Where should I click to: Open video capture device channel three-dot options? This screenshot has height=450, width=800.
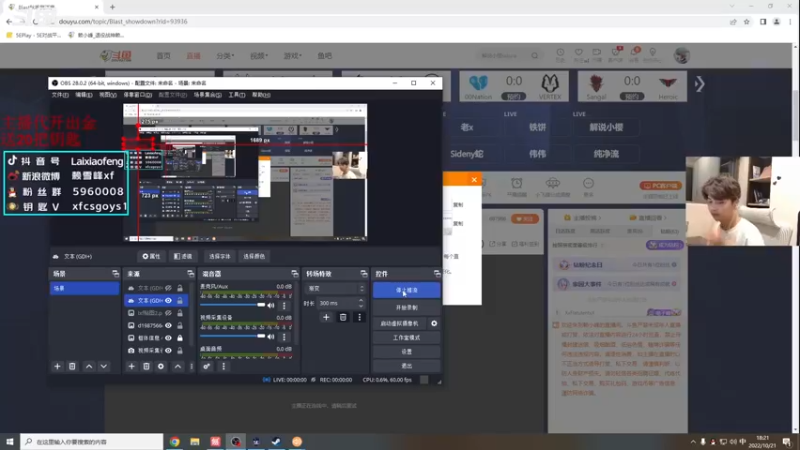[x=284, y=337]
